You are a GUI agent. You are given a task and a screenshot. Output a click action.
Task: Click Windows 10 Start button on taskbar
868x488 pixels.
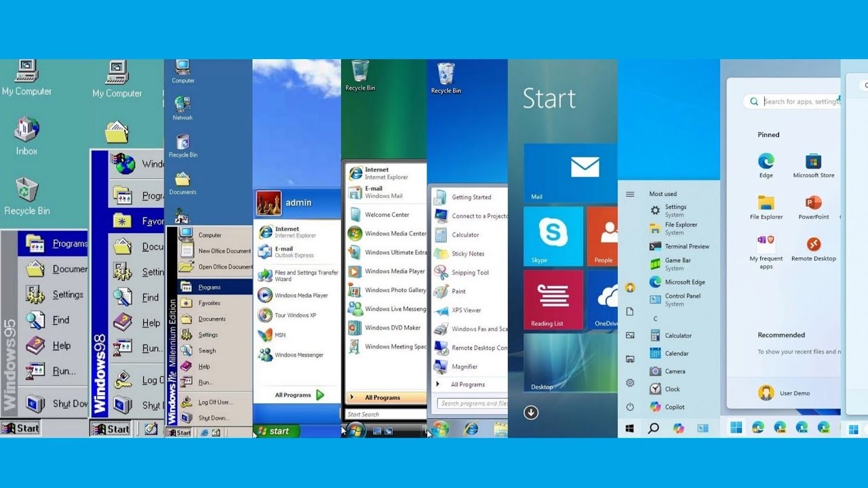point(630,428)
